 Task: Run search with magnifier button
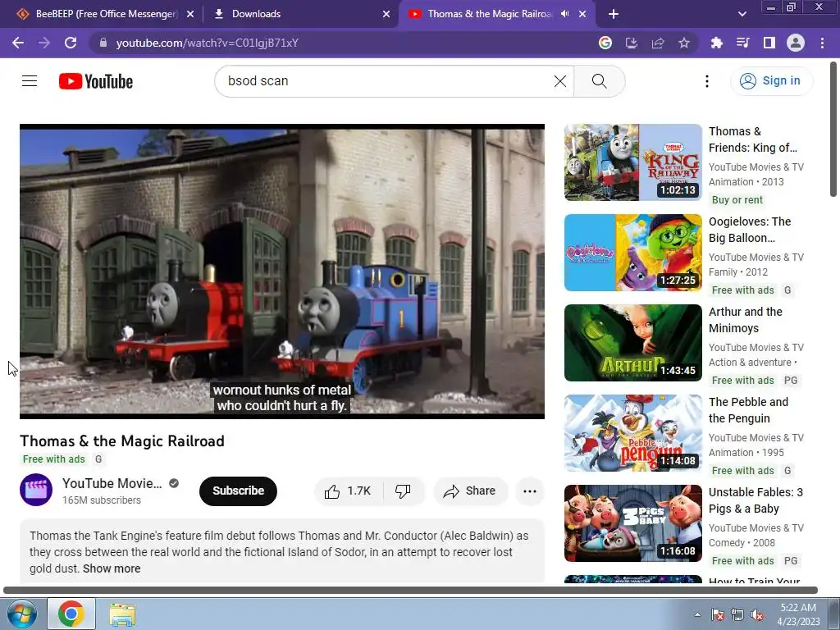(x=600, y=81)
